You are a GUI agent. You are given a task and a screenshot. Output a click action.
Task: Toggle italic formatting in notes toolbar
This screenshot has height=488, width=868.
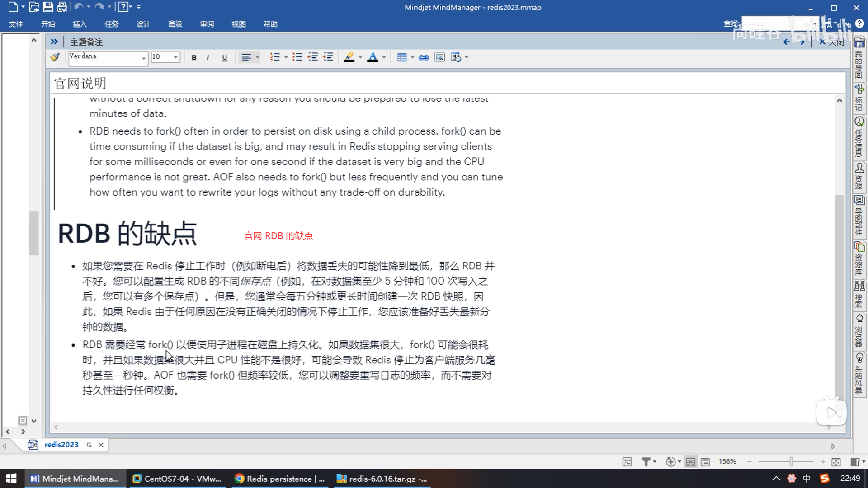point(208,57)
